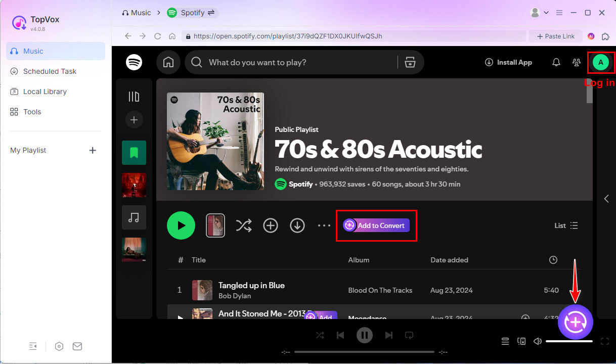616x364 pixels.
Task: Expand right side panel chevron
Action: tap(606, 199)
